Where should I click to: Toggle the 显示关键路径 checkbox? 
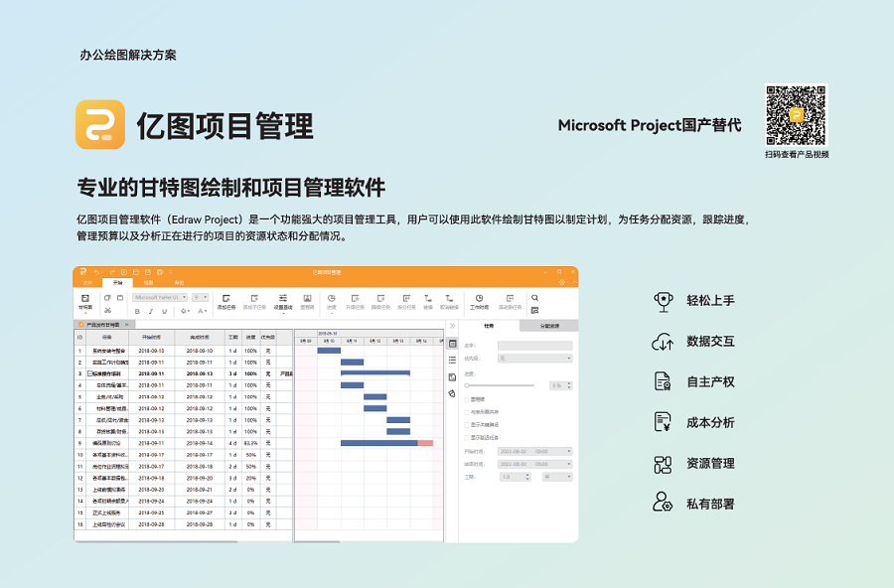point(467,425)
